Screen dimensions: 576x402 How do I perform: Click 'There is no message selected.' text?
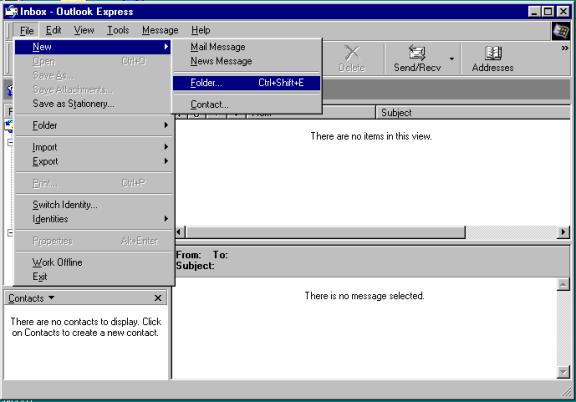pos(364,296)
